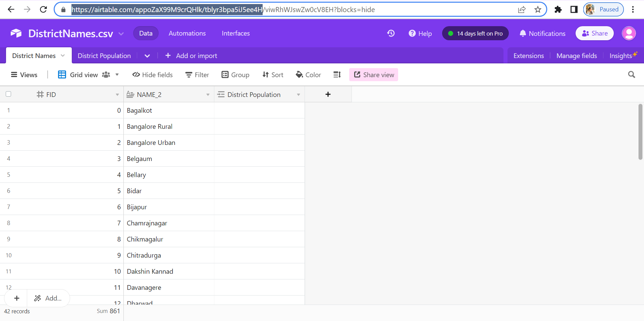Bookmark this page with star icon
This screenshot has height=321, width=644.
(x=538, y=9)
